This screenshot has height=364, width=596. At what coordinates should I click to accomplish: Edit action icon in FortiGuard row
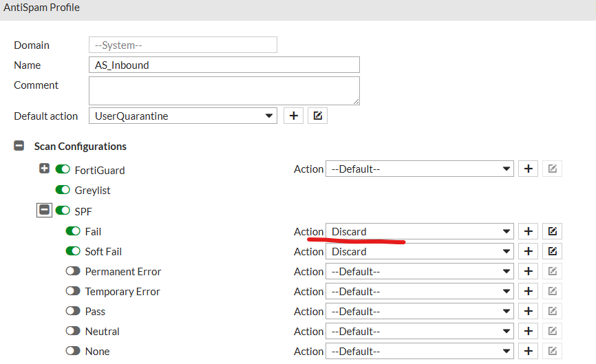pyautogui.click(x=552, y=169)
